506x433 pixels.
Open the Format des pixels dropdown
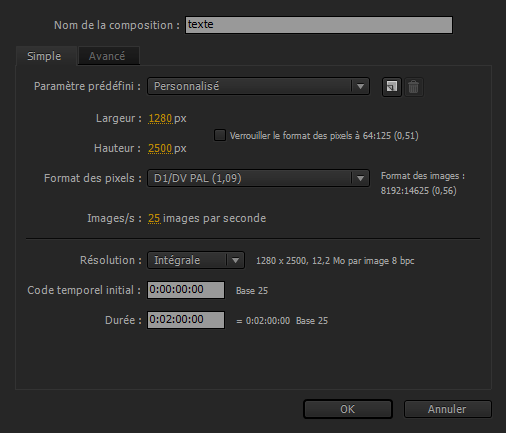click(258, 178)
